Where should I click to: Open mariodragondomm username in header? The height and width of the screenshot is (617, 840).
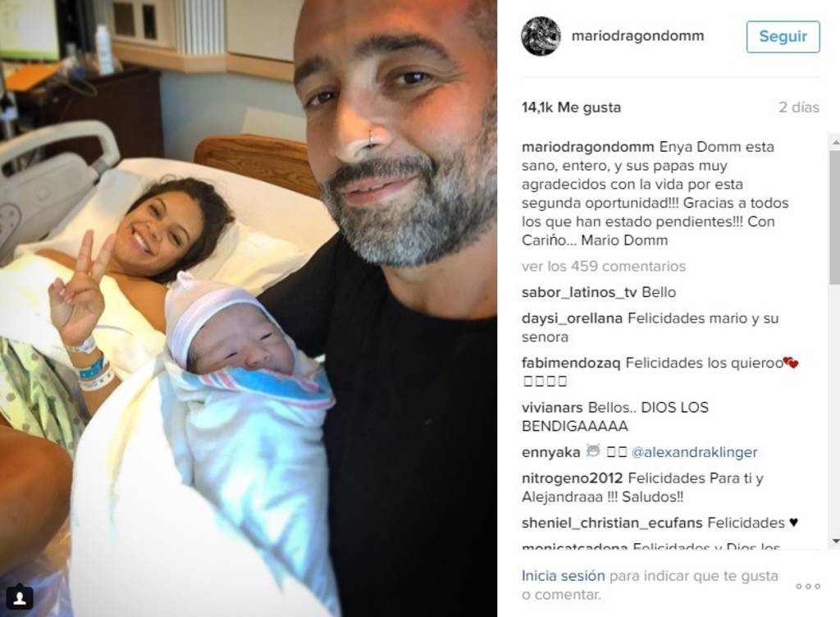tap(637, 36)
